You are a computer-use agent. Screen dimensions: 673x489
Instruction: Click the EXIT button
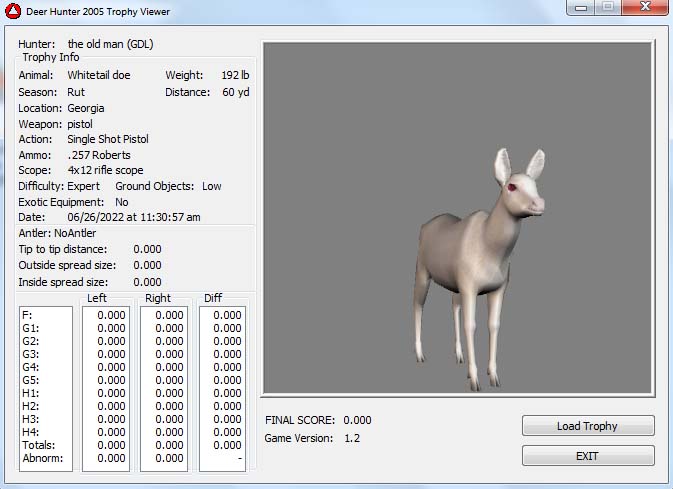pyautogui.click(x=588, y=456)
